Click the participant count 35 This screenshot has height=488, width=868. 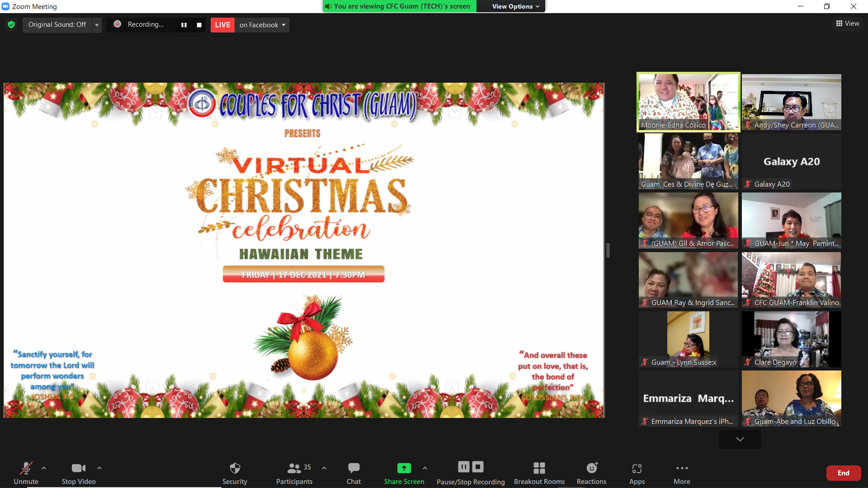coord(307,467)
